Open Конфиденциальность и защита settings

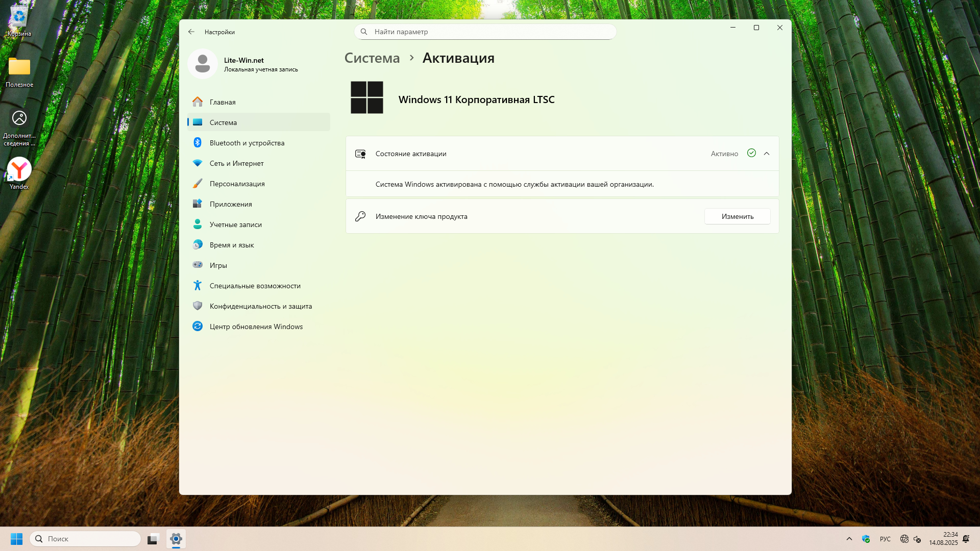coord(260,306)
